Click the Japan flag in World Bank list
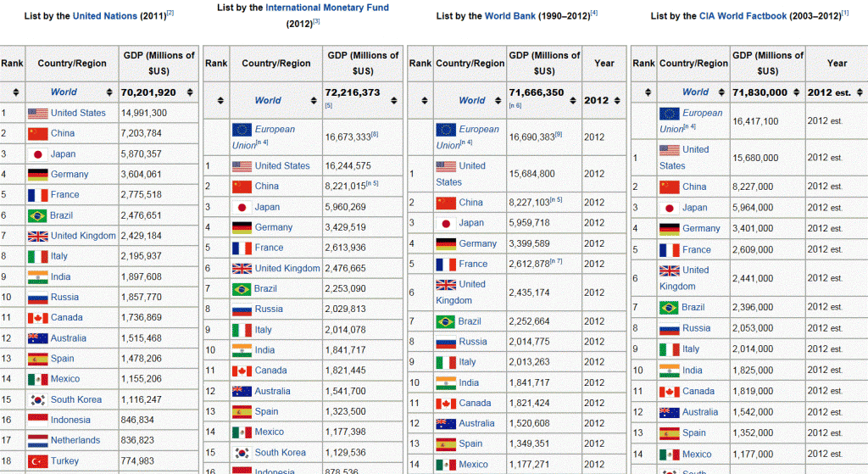868x474 pixels. coord(446,223)
